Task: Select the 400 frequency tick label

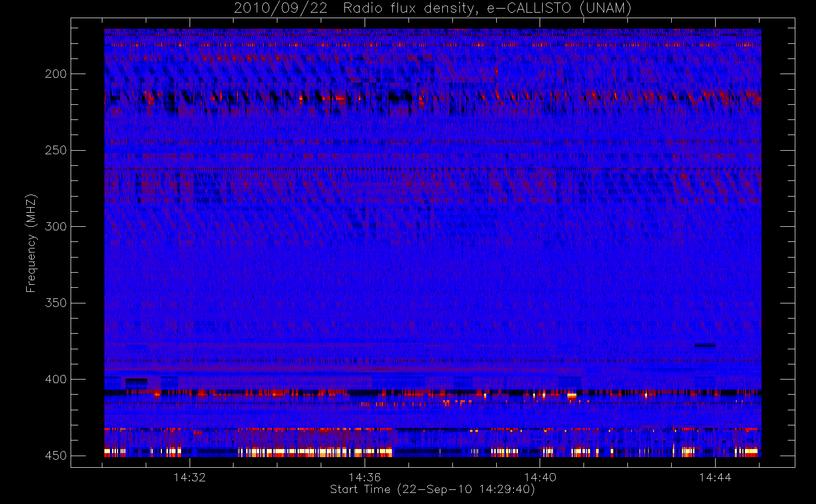Action: 55,379
